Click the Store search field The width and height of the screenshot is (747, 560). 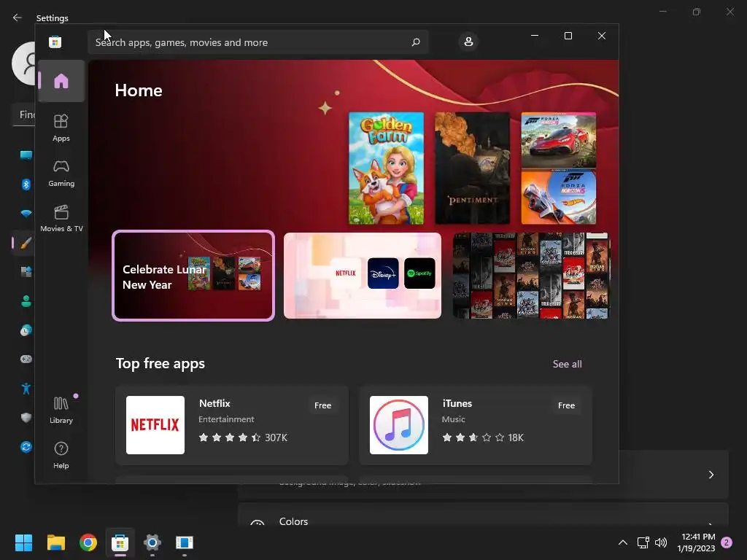click(x=258, y=42)
